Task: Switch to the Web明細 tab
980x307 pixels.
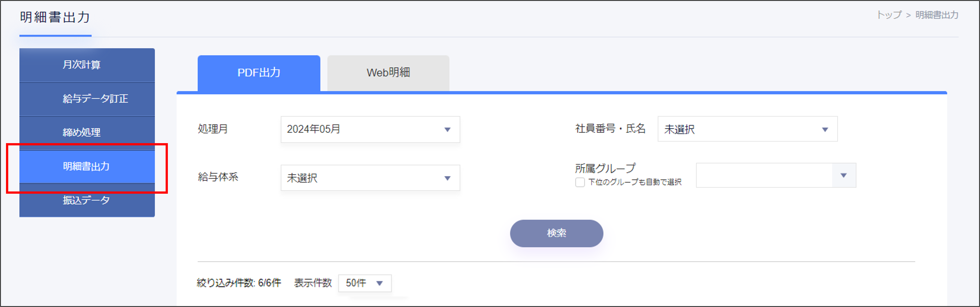Action: coord(388,72)
